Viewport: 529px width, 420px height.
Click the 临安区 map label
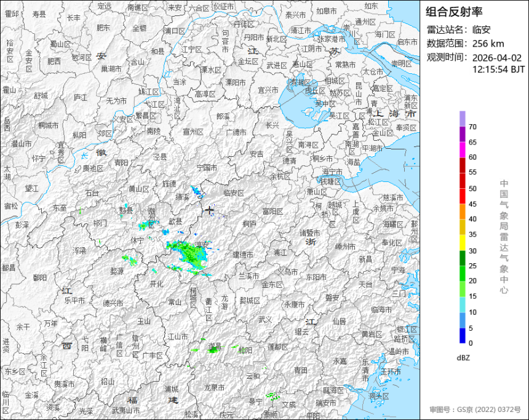(234, 193)
